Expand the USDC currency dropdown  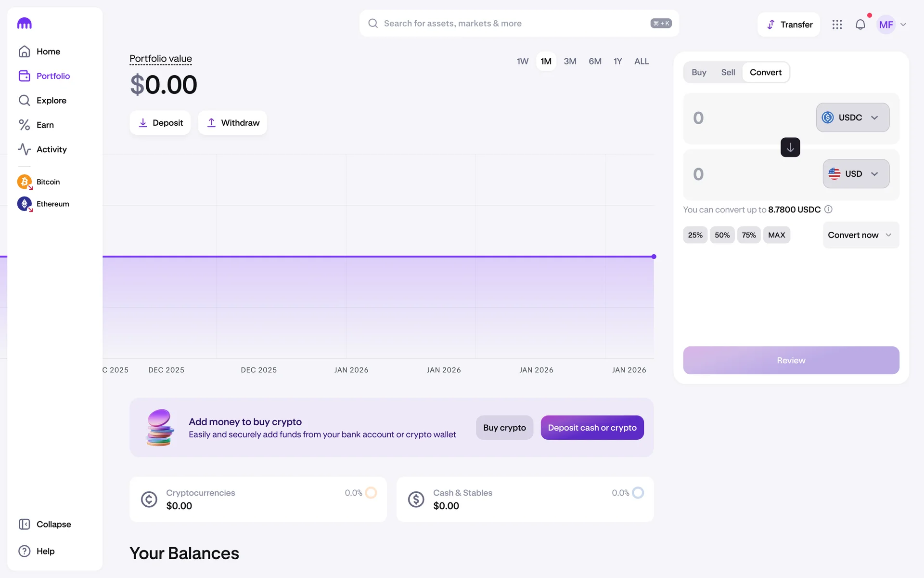852,118
